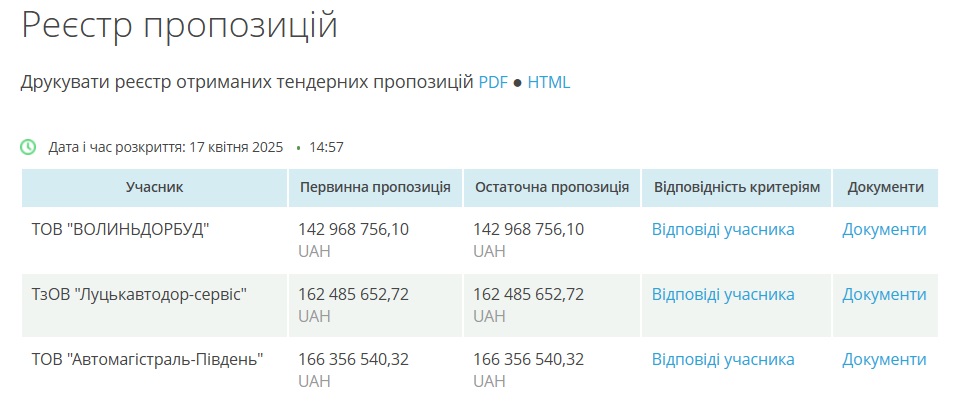Click the Остаточна пропозиція column header
This screenshot has height=404, width=955.
coord(552,188)
